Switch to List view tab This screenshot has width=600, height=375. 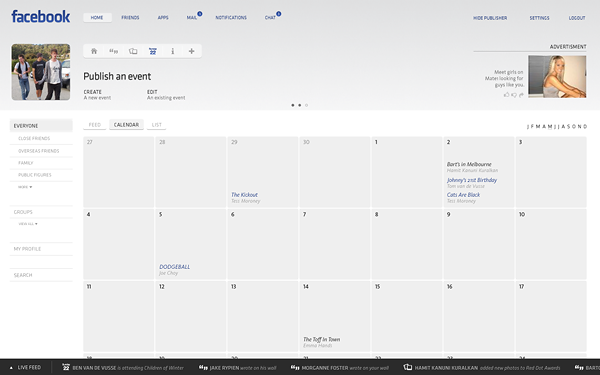coord(157,125)
